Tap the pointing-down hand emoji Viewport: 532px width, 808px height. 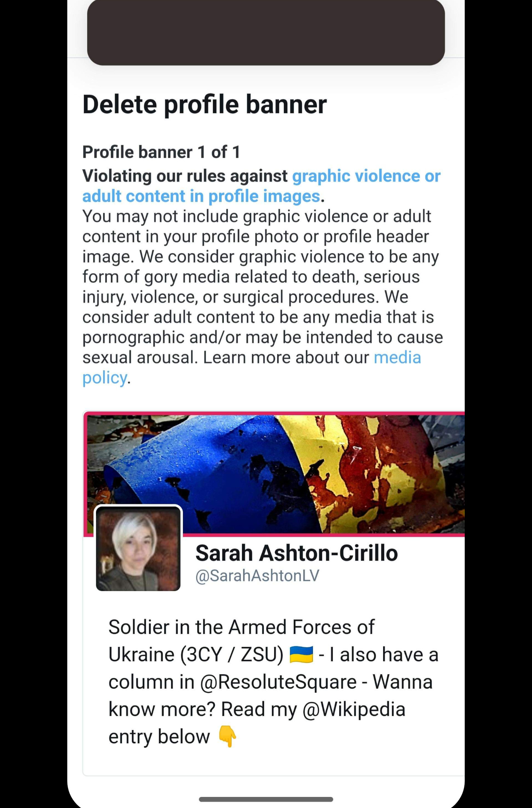click(x=227, y=737)
